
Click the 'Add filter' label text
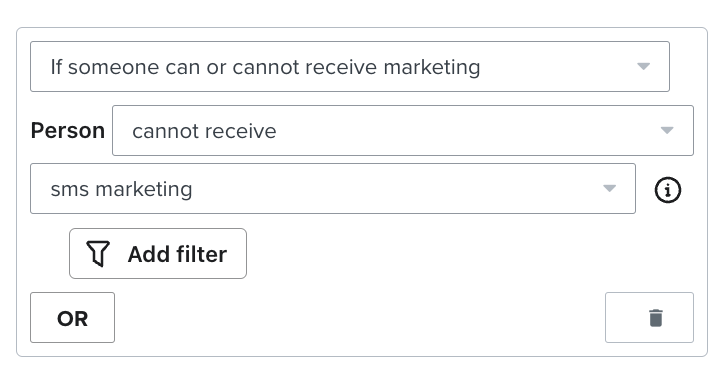coord(177,254)
